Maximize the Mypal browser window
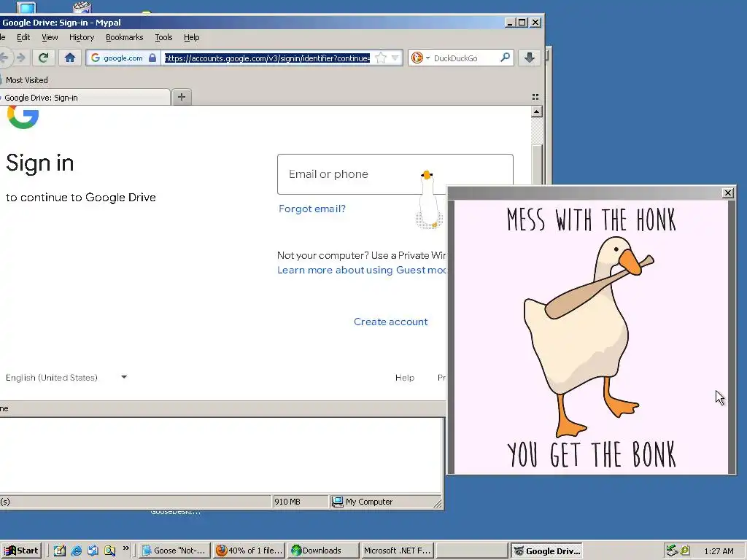 click(x=522, y=23)
